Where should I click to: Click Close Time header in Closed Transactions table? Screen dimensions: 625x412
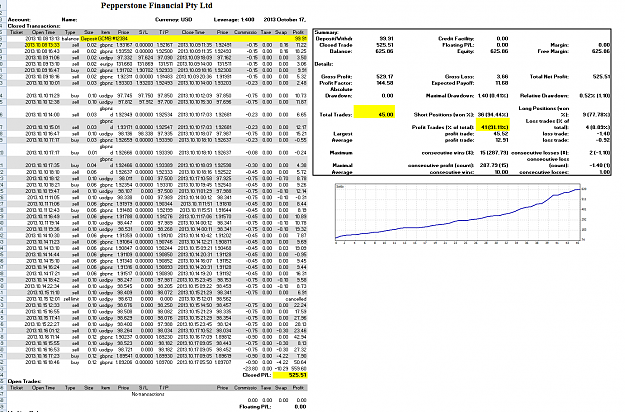[x=193, y=32]
